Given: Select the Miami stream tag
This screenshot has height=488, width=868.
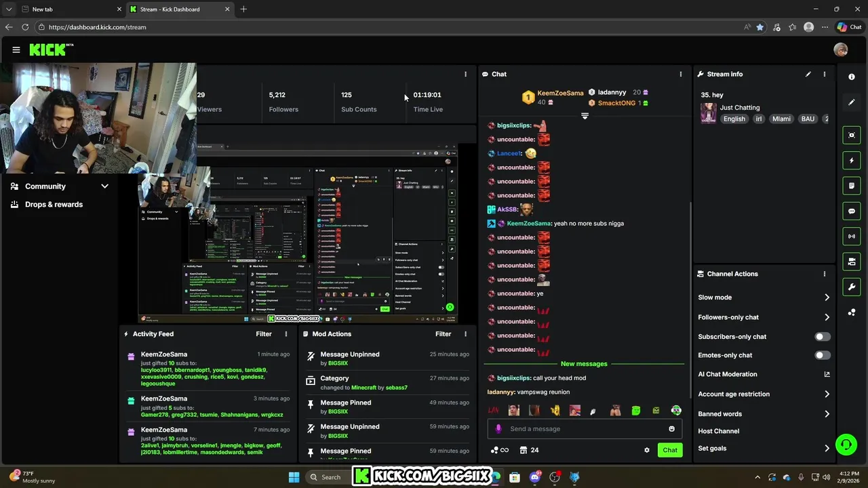Looking at the screenshot, I should tap(781, 119).
